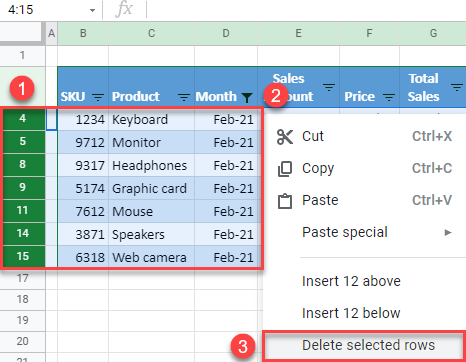Image resolution: width=466 pixels, height=362 pixels.
Task: Open Paste special menu entry
Action: (364, 232)
